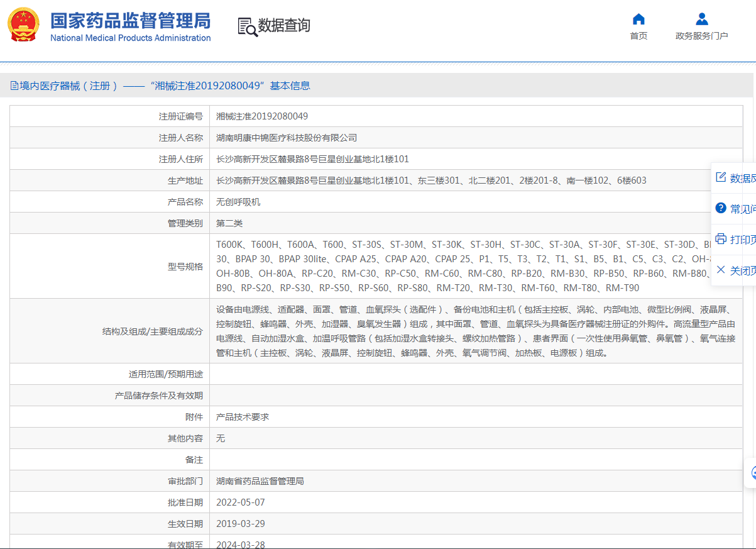The height and width of the screenshot is (549, 756).
Task: Select company name 湖南明康中锦医疗科技股份有限公司
Action: [x=287, y=138]
